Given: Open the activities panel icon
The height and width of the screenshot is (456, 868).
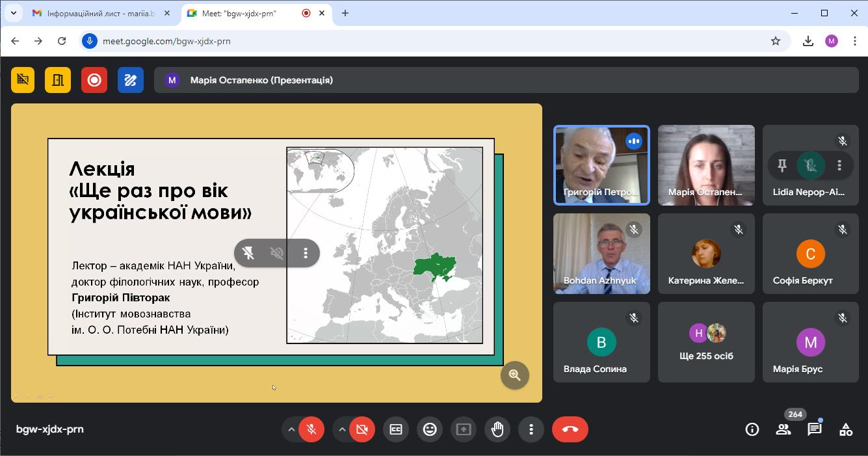Looking at the screenshot, I should coord(845,429).
